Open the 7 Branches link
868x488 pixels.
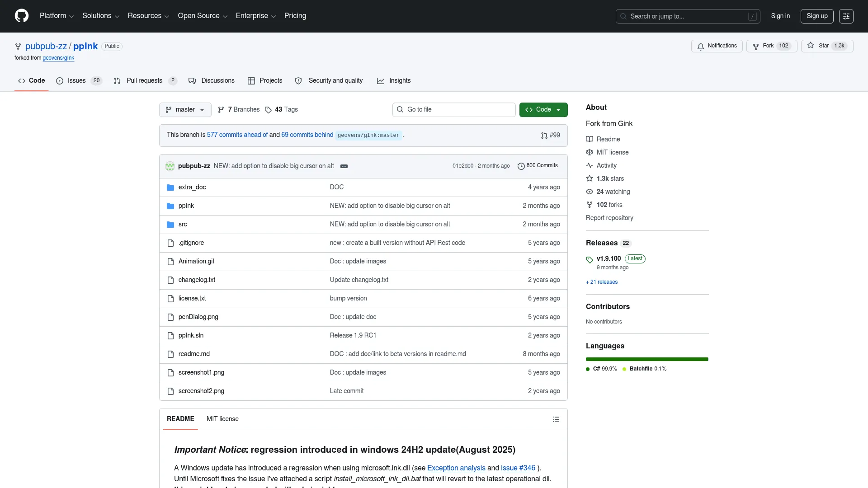tap(239, 110)
